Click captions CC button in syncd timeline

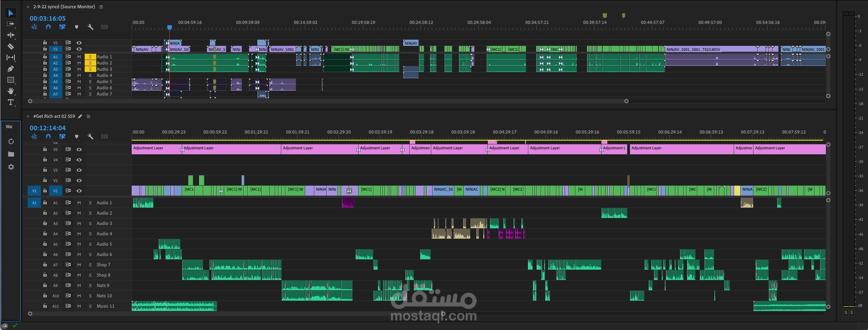(x=105, y=27)
